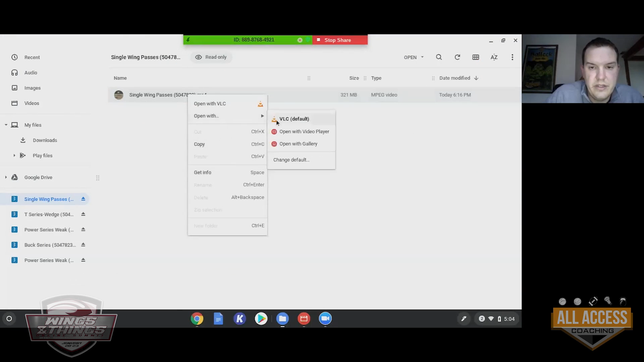Launch Google Chrome from the shelf

(197, 319)
